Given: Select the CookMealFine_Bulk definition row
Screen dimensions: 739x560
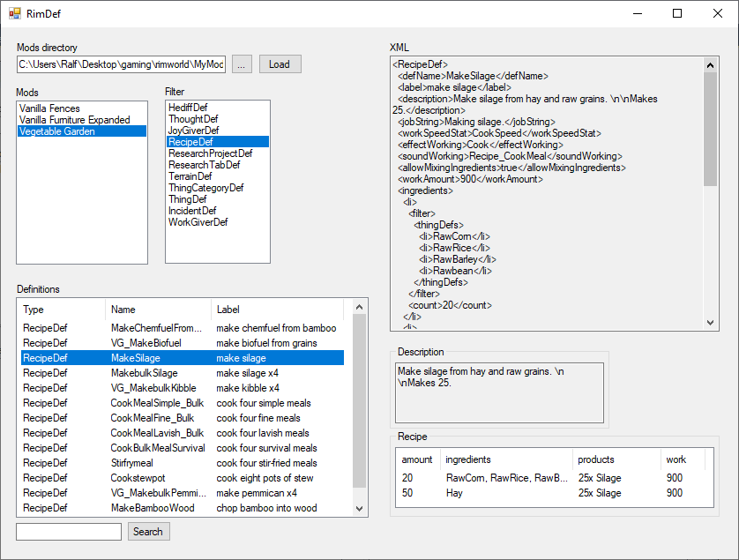Looking at the screenshot, I should pyautogui.click(x=183, y=418).
